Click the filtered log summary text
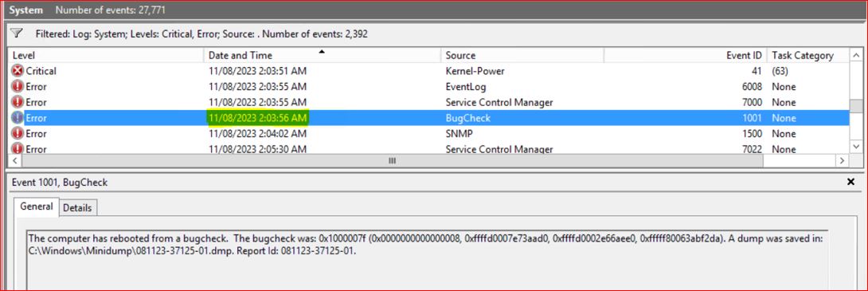The width and height of the screenshot is (868, 291). point(201,33)
